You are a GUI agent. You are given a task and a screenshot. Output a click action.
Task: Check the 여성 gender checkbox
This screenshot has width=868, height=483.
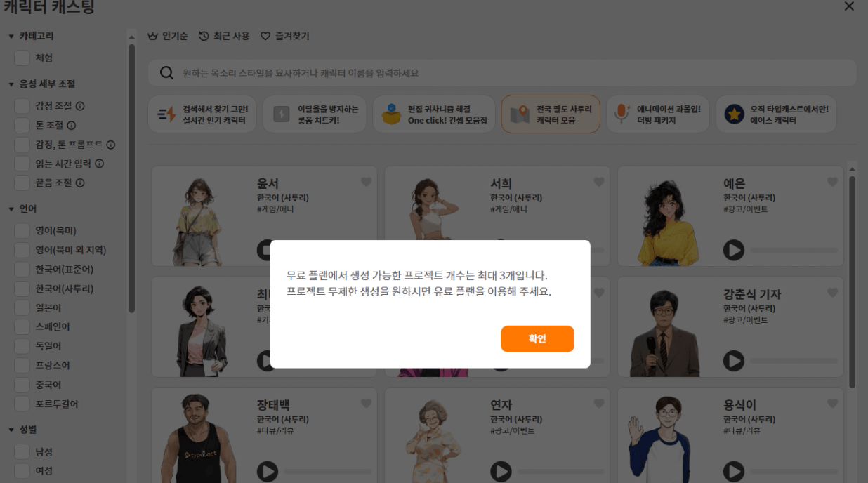pyautogui.click(x=22, y=470)
